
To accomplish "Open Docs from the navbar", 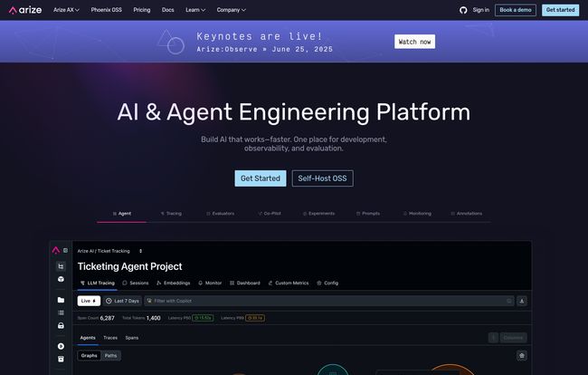I will 168,10.
